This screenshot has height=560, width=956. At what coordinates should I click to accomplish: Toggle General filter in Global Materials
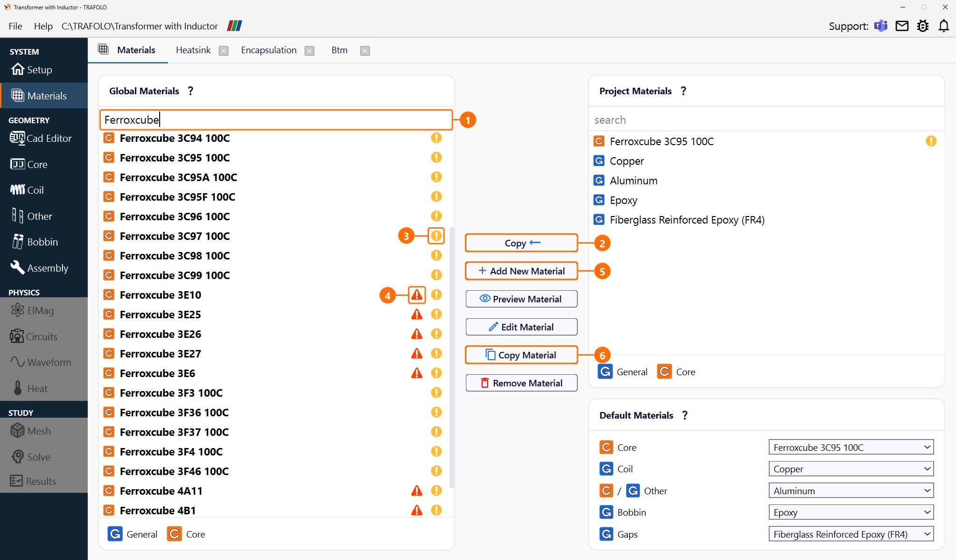tap(133, 534)
